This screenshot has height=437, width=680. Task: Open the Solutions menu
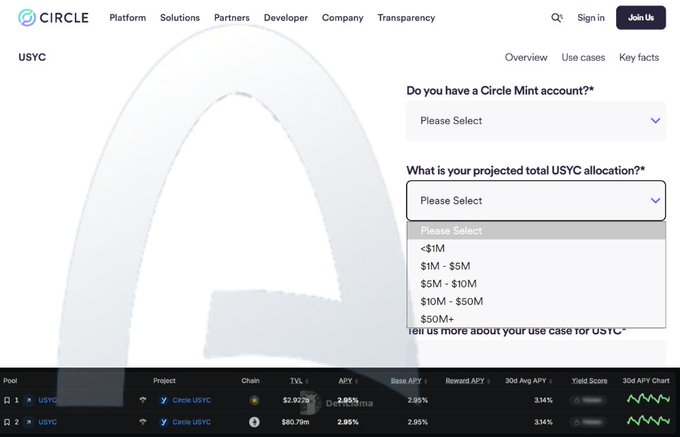pos(180,18)
